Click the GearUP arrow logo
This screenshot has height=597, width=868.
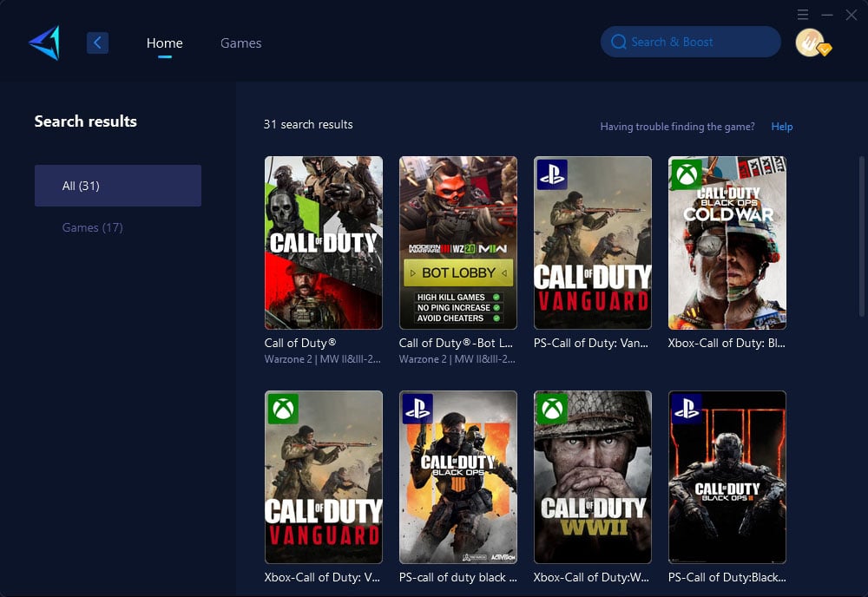(x=44, y=43)
